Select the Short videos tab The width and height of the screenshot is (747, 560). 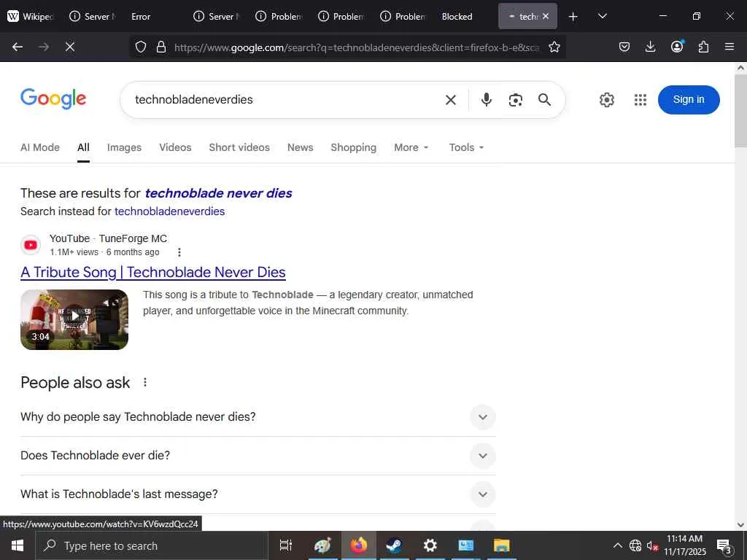(239, 147)
